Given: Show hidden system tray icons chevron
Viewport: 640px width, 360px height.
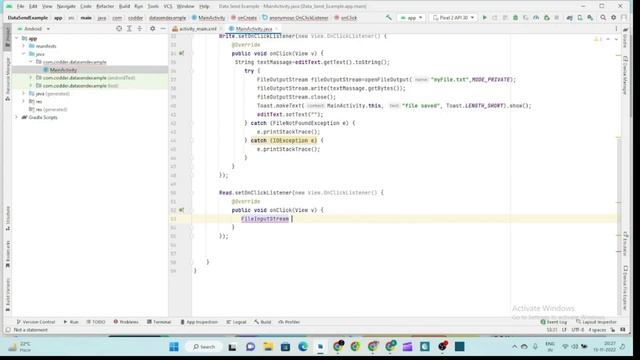Looking at the screenshot, I should [x=514, y=347].
